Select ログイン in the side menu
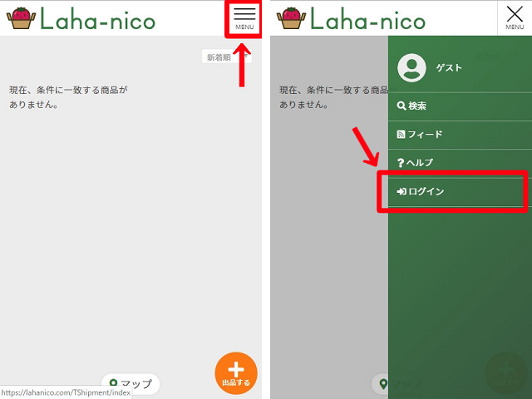Viewport: 532px width, 399px height. click(460, 192)
